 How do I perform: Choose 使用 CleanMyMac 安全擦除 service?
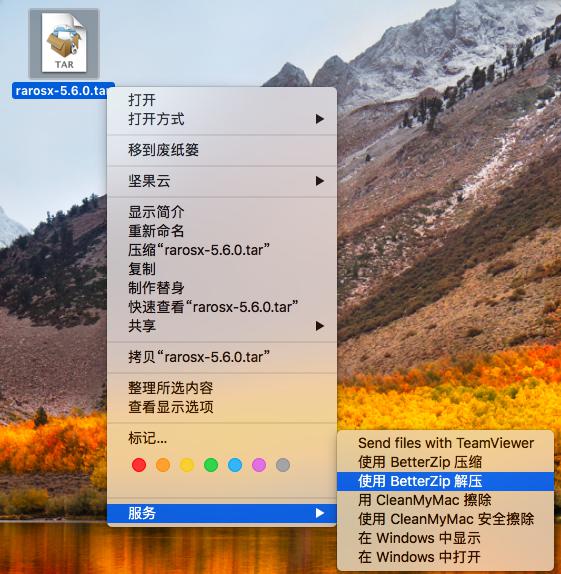click(445, 519)
